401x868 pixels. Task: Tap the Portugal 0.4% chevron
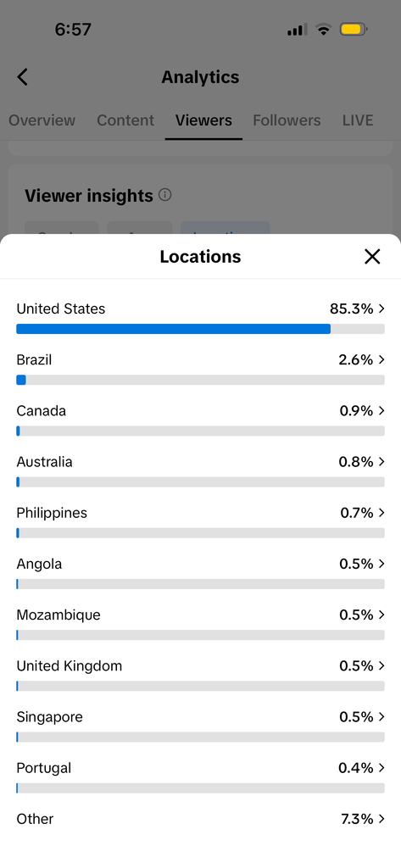click(381, 768)
